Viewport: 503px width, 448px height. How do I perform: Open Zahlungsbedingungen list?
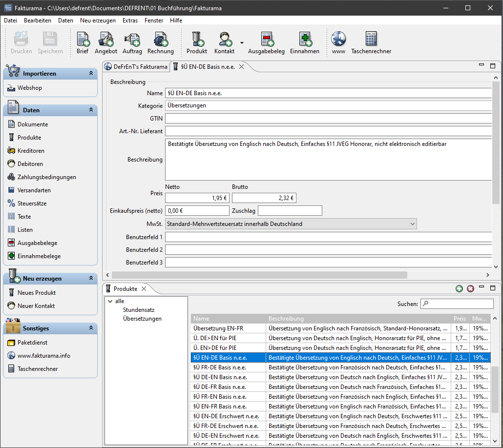click(x=42, y=177)
